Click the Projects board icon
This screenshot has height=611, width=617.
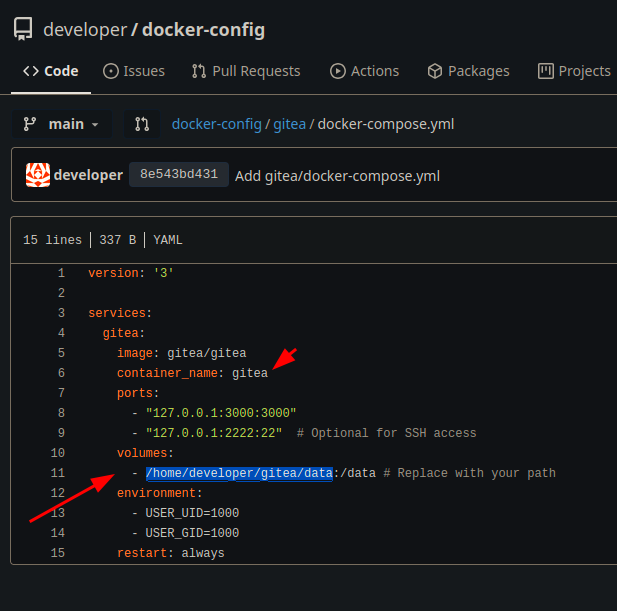(545, 71)
